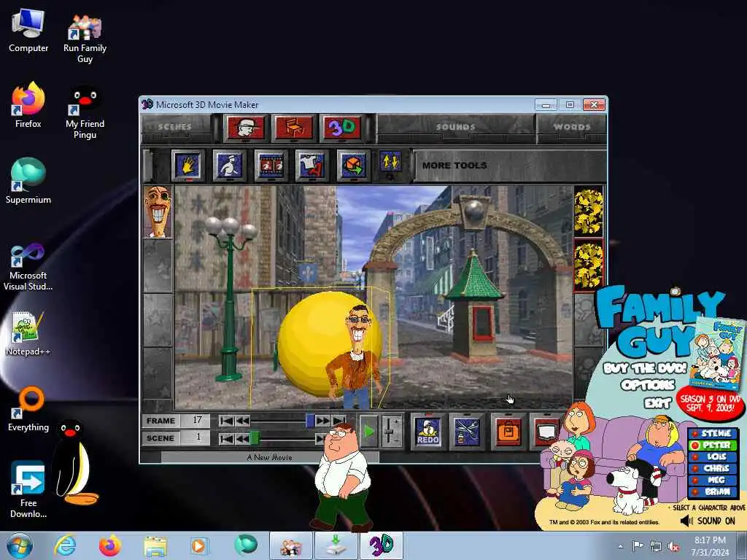Open the Scenes tab
The image size is (747, 560).
[x=175, y=127]
